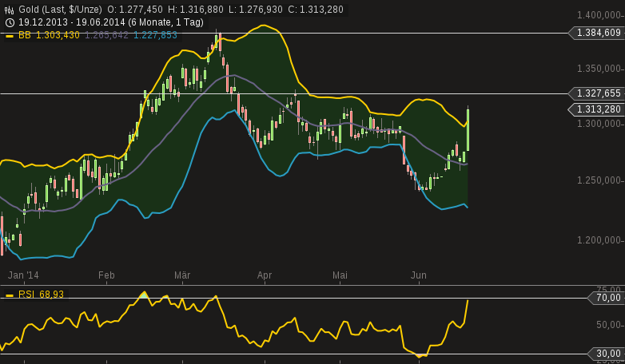Click the RSI indicator label

click(x=26, y=295)
